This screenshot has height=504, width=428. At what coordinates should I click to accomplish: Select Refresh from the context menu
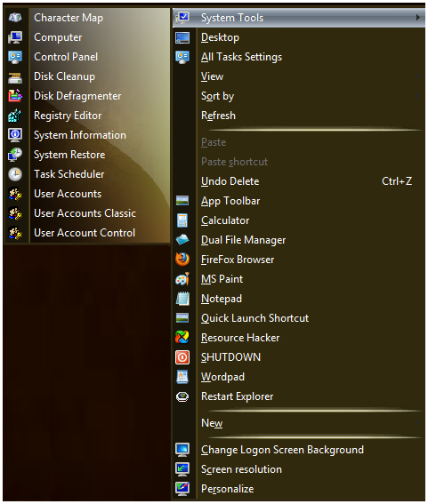[x=299, y=116]
